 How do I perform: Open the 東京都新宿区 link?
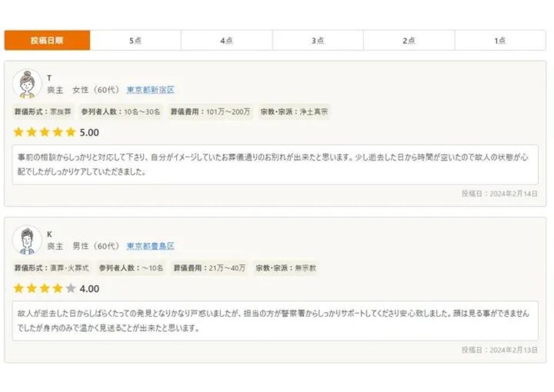(151, 90)
